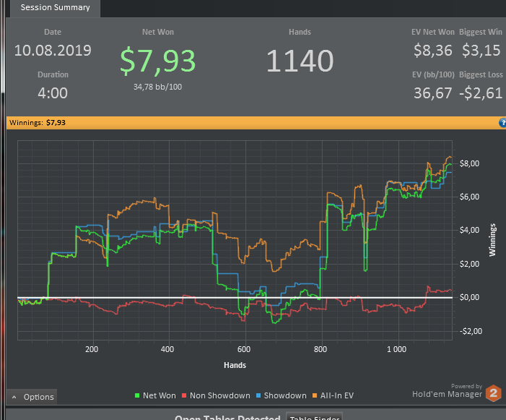Click the help question mark icon
Image resolution: width=506 pixels, height=420 pixels.
502,123
